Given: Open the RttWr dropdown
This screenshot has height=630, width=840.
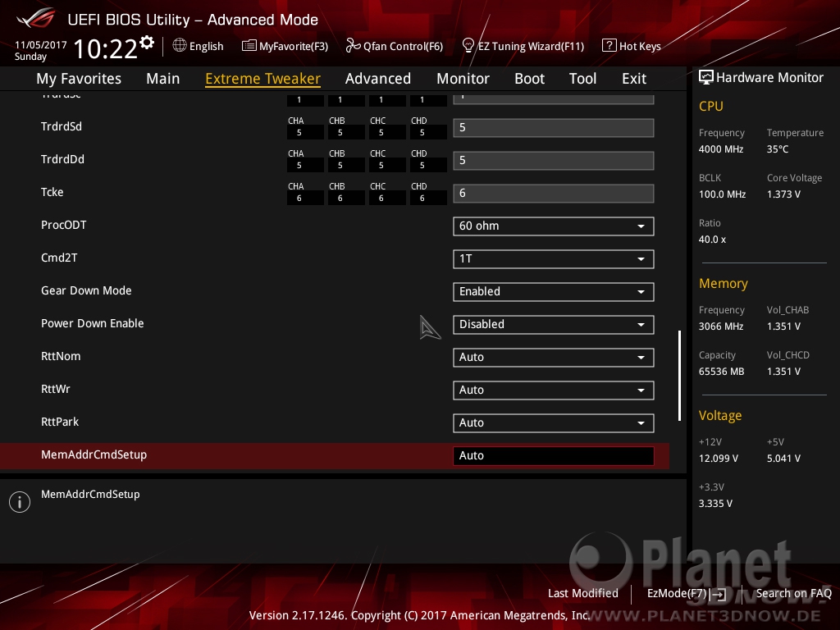Looking at the screenshot, I should coord(554,390).
